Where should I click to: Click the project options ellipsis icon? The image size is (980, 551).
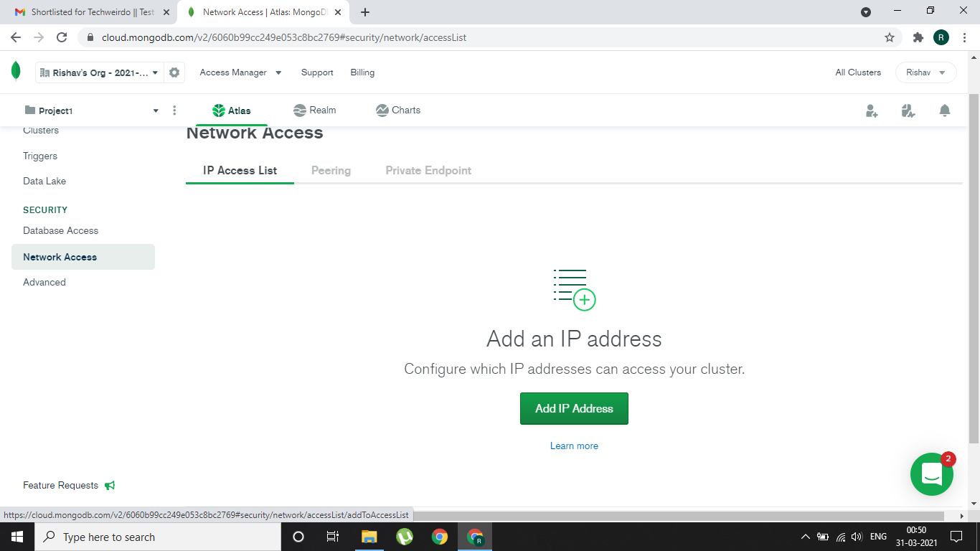[x=174, y=110]
